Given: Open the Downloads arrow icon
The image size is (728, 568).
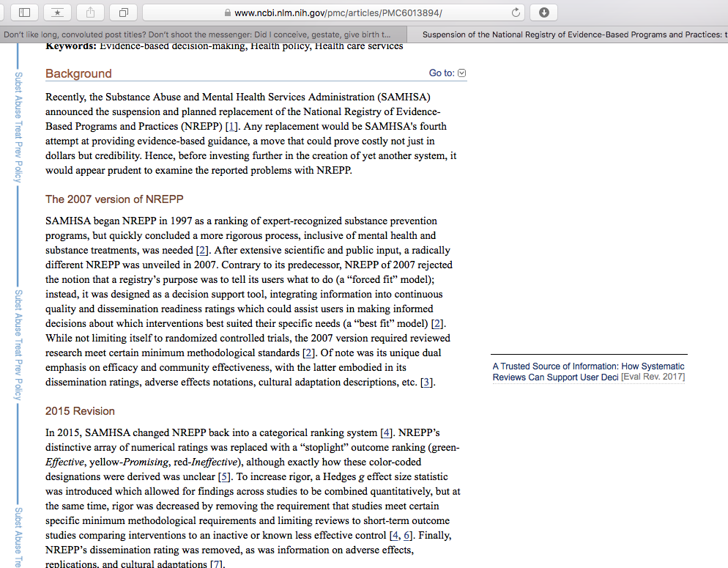Looking at the screenshot, I should point(543,12).
